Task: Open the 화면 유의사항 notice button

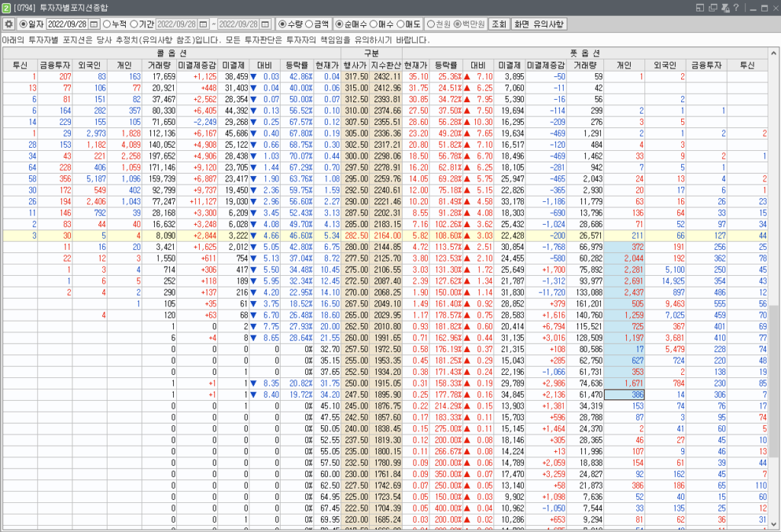Action: [538, 24]
